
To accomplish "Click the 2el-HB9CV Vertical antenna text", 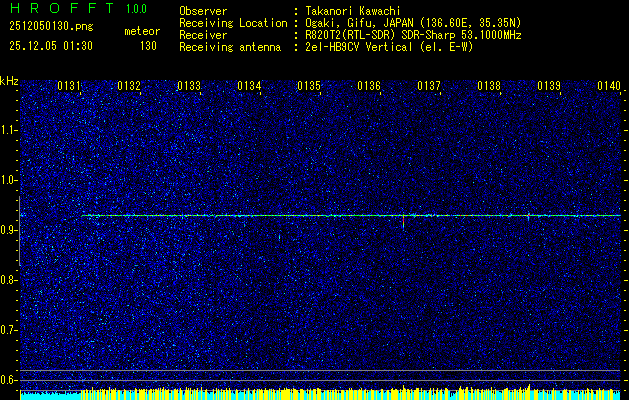I will pos(389,47).
